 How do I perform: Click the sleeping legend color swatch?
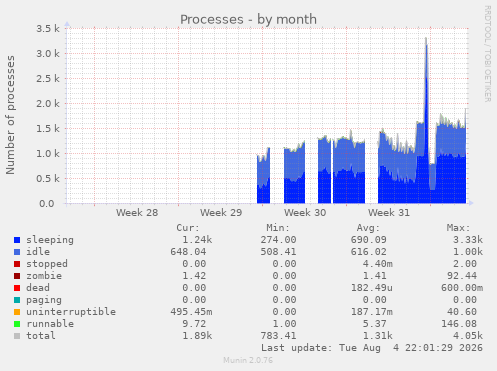pyautogui.click(x=17, y=240)
